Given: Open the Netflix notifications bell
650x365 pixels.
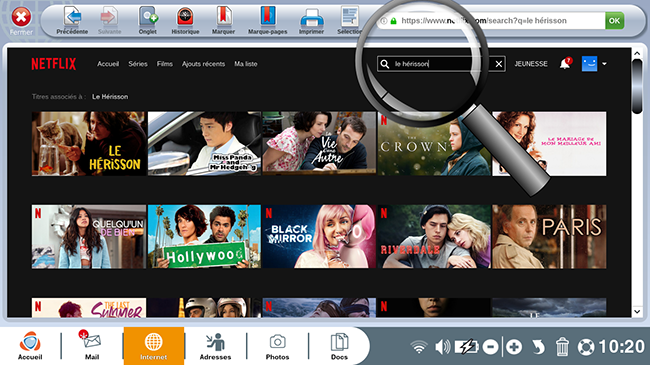Looking at the screenshot, I should pos(565,63).
